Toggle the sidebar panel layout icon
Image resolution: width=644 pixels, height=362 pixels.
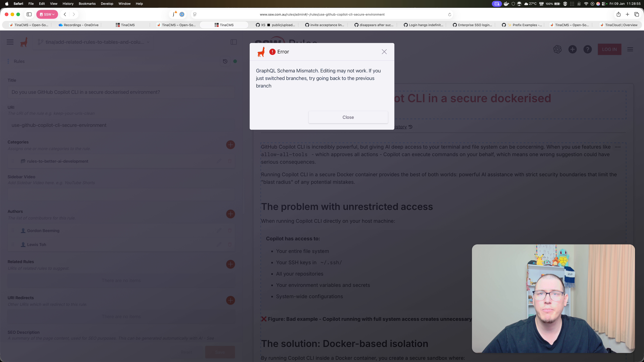tap(233, 42)
